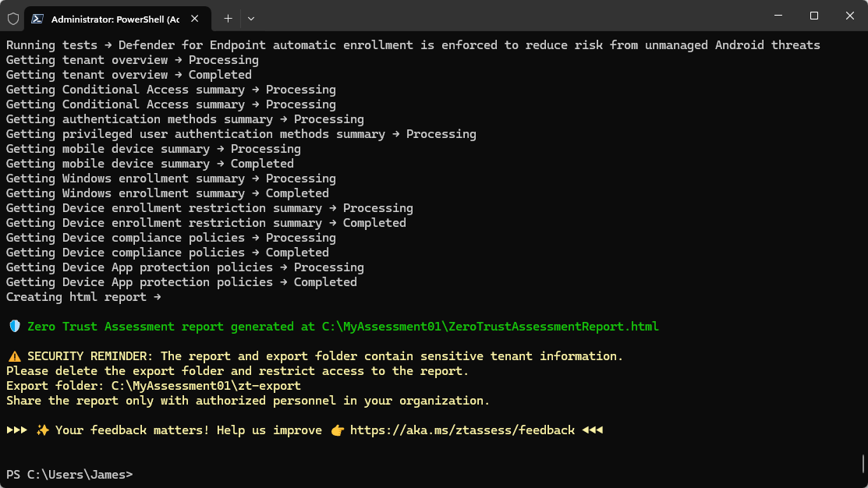Minimize the terminal window

pos(778,16)
